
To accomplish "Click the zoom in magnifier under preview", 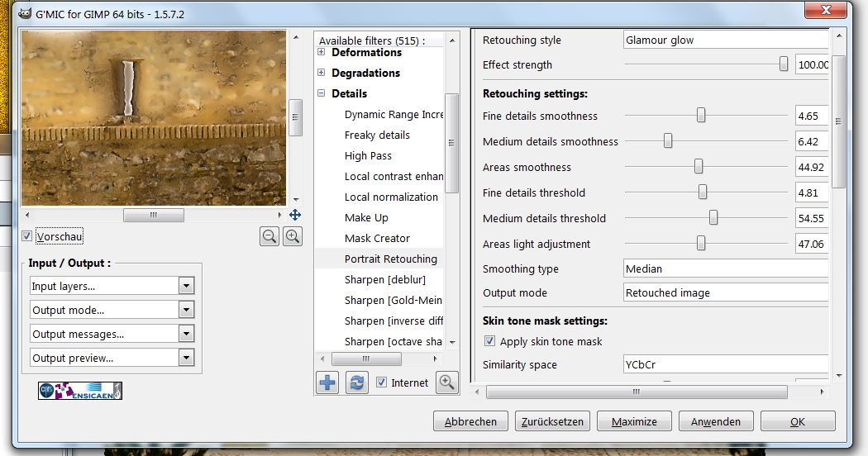I will click(293, 236).
